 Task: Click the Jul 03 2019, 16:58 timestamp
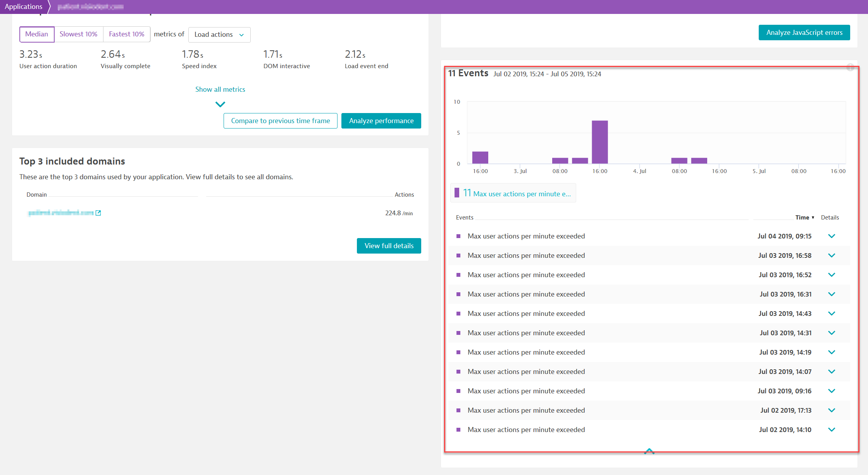(x=785, y=256)
